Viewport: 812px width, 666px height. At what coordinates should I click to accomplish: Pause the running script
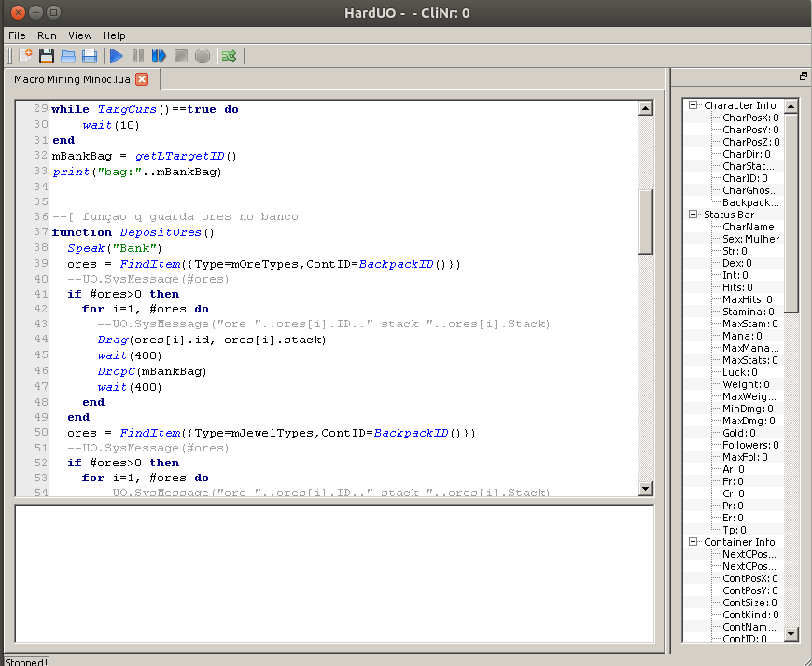138,56
